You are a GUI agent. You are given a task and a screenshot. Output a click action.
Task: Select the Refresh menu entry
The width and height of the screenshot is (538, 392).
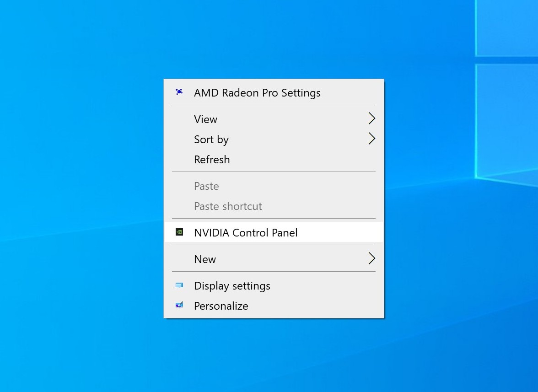point(274,160)
